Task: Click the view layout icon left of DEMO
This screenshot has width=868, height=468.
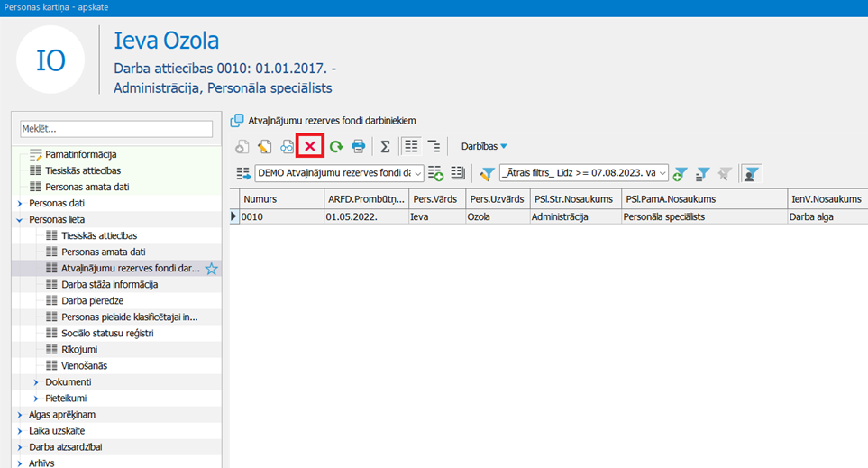Action: pyautogui.click(x=243, y=173)
